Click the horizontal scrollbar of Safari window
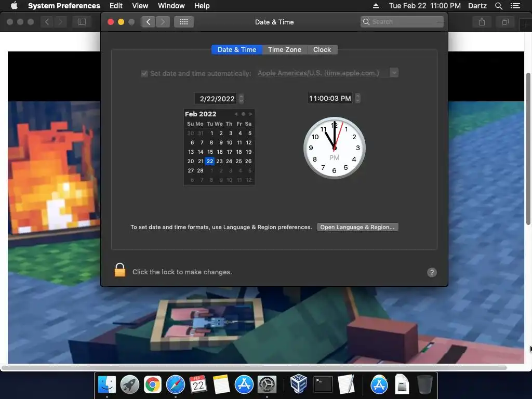The width and height of the screenshot is (532, 399). click(x=254, y=367)
